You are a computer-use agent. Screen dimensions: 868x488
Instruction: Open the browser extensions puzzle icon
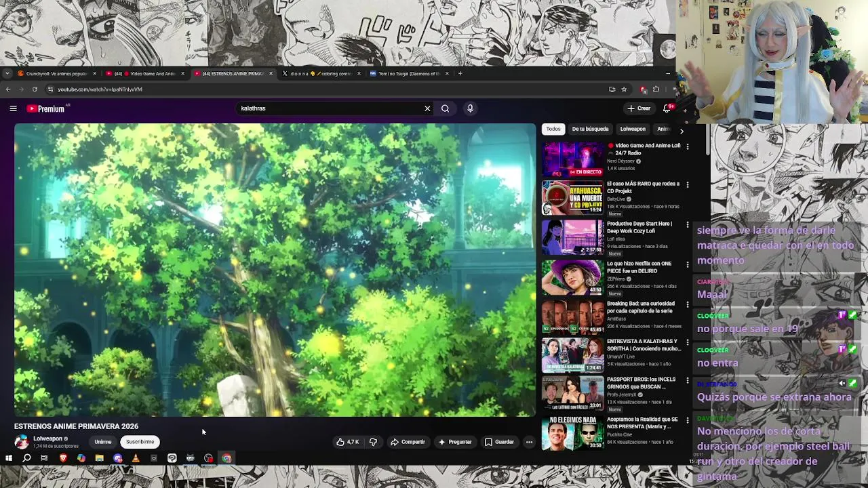[x=656, y=89]
